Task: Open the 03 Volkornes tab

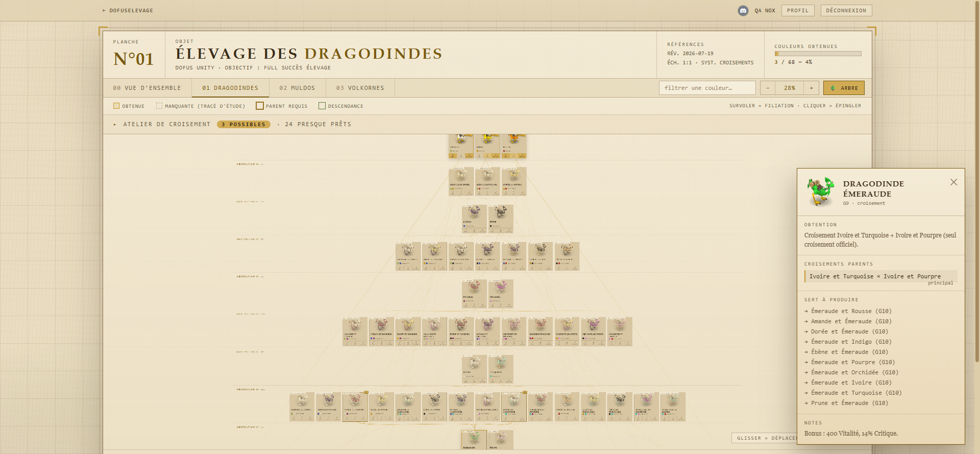Action: pyautogui.click(x=360, y=88)
